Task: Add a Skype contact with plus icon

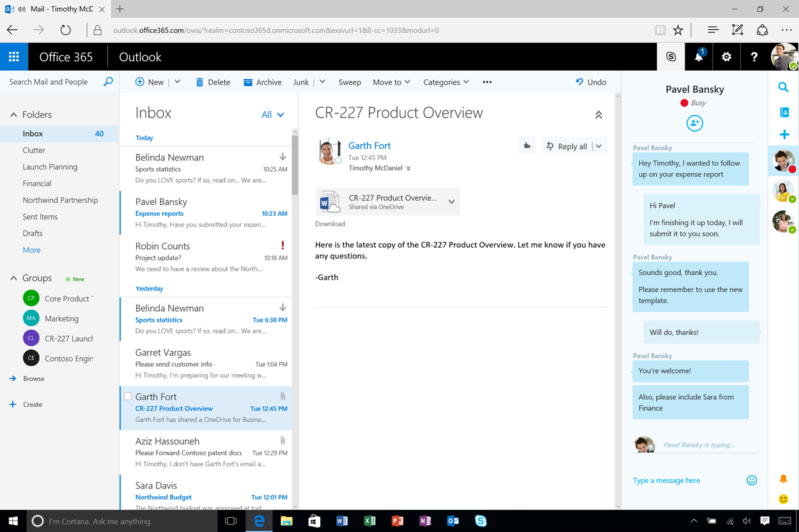Action: tap(784, 135)
